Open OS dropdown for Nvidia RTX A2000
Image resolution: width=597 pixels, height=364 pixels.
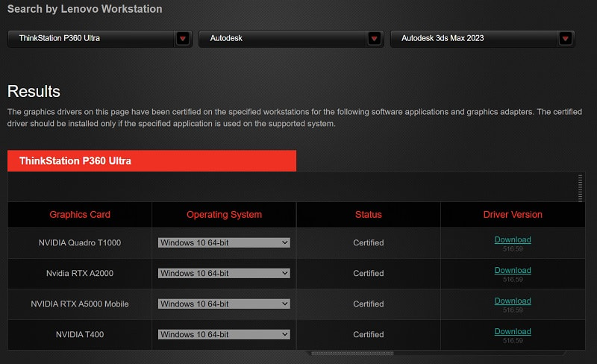(x=224, y=274)
